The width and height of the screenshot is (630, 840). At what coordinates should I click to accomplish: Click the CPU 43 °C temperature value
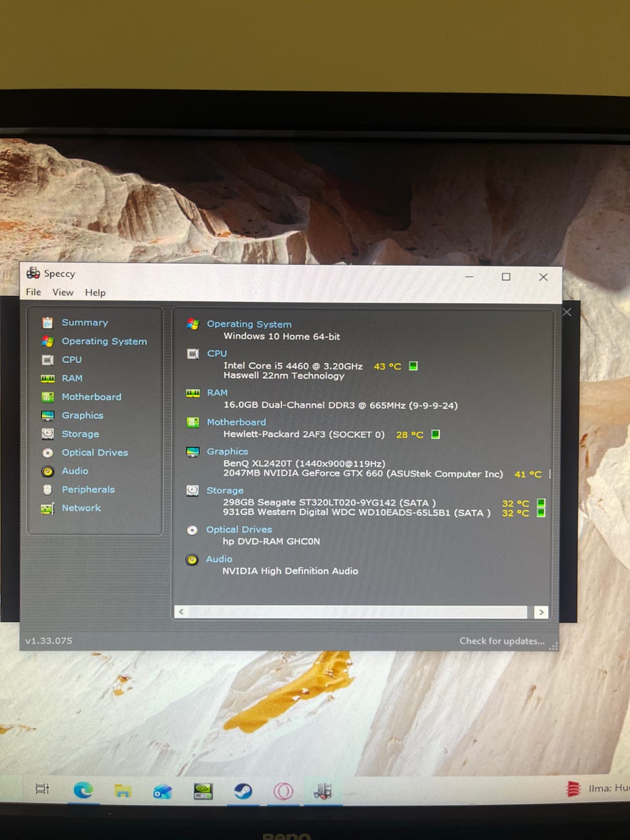[x=387, y=366]
